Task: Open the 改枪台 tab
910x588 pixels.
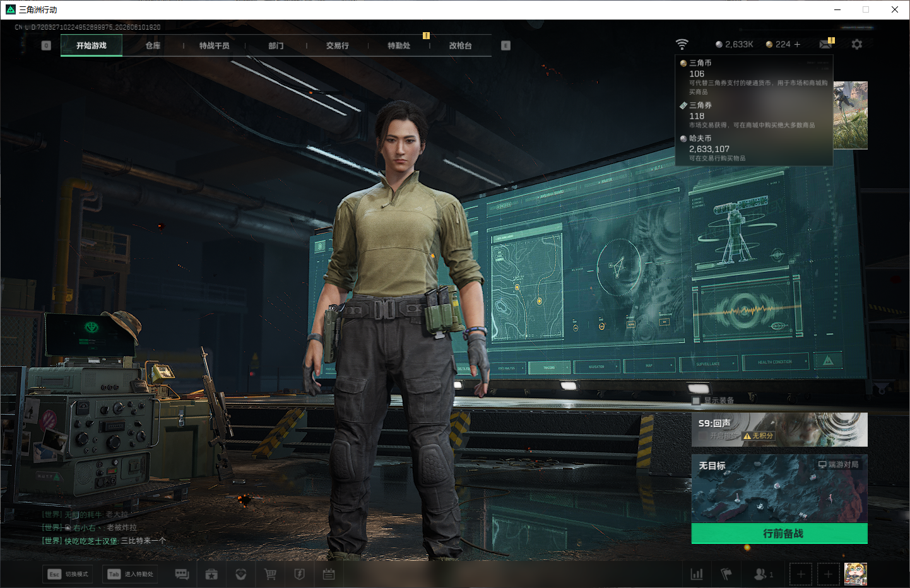Action: pos(461,45)
